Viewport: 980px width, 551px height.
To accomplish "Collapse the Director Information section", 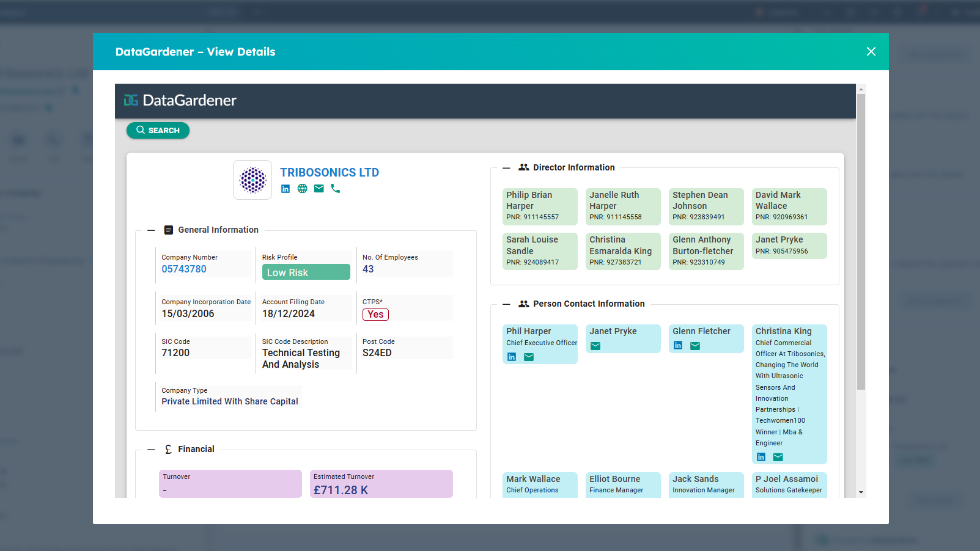I will tap(506, 167).
